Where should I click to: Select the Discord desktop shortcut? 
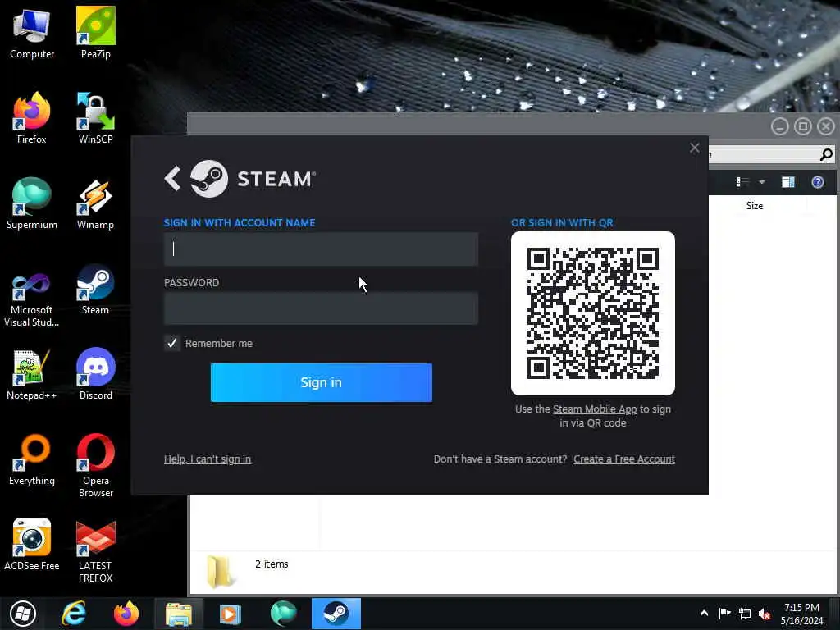[95, 374]
